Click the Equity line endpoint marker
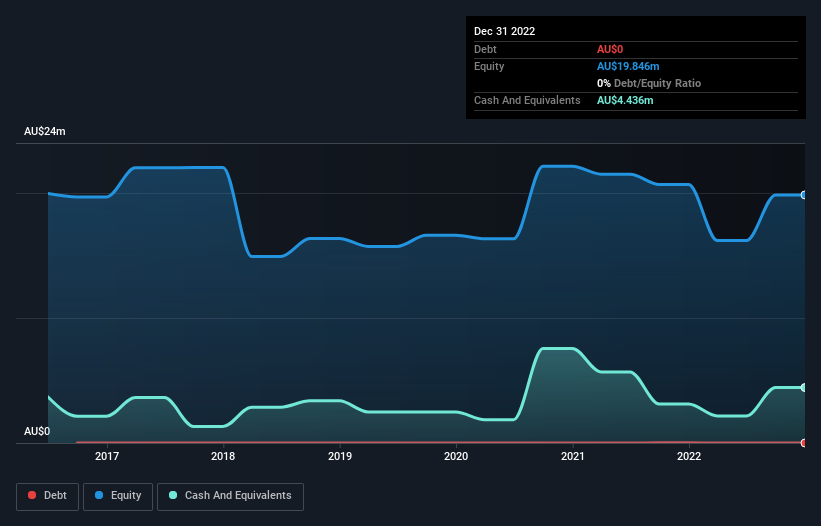 [804, 195]
